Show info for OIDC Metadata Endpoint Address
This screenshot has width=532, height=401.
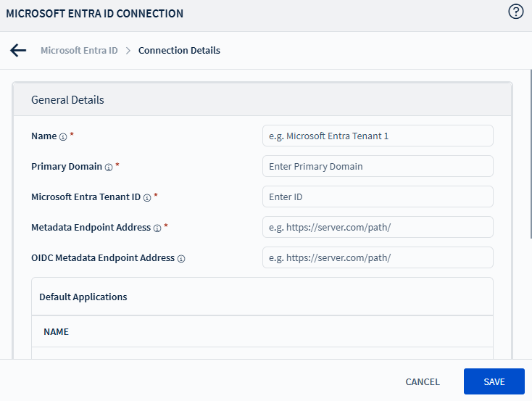click(181, 258)
